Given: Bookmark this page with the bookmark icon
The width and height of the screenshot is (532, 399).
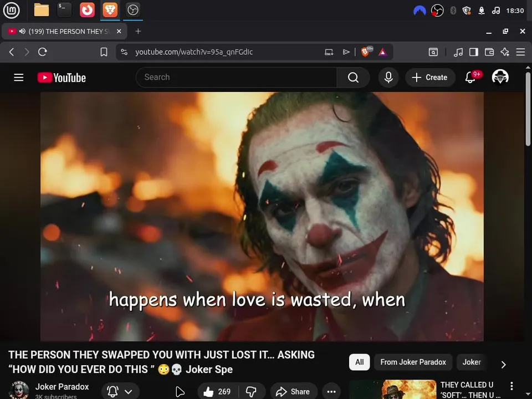Looking at the screenshot, I should [104, 52].
